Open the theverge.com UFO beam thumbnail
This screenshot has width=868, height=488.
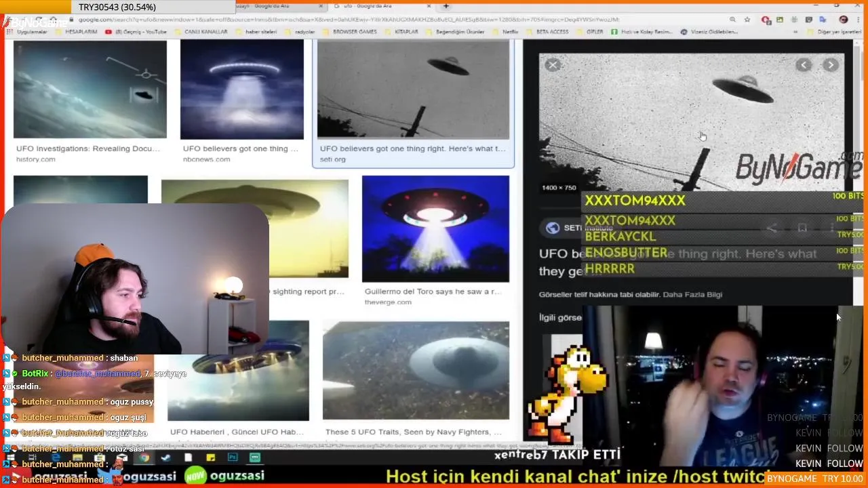point(435,228)
